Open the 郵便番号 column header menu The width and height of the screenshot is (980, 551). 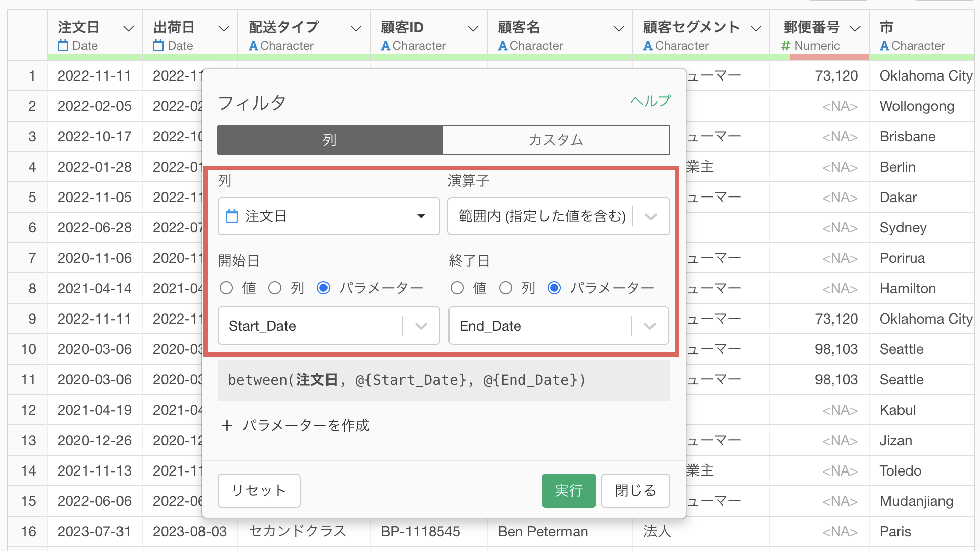(x=855, y=28)
